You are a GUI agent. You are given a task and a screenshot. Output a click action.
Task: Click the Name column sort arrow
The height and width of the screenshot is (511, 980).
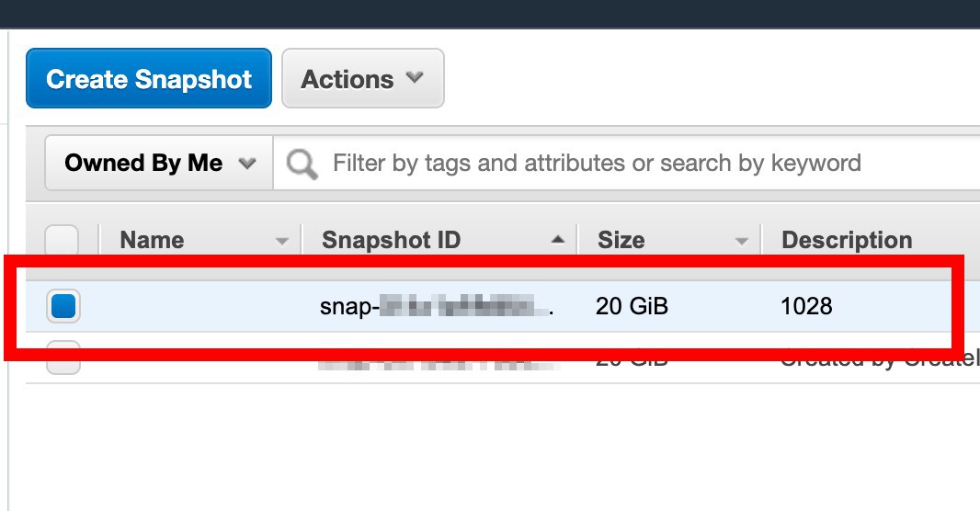click(x=282, y=241)
